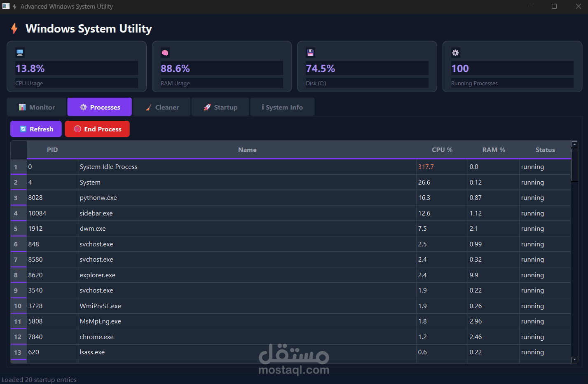Click row header number 2 for System
Screen dimensions: 588x384
click(x=19, y=183)
